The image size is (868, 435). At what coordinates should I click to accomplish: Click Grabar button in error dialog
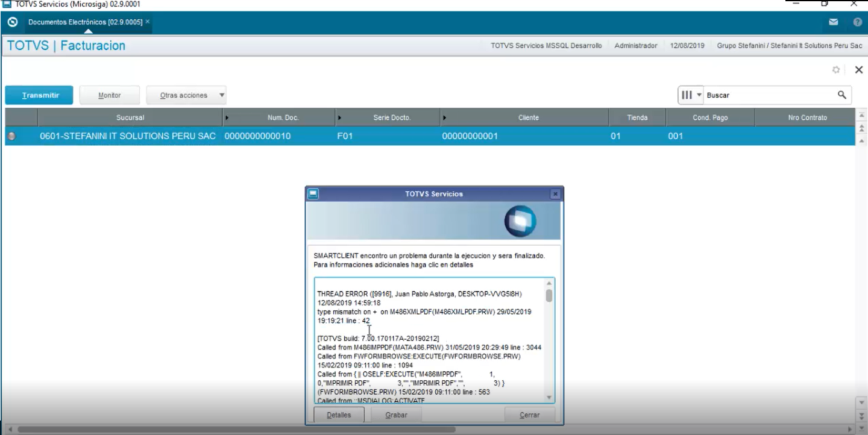pyautogui.click(x=396, y=415)
